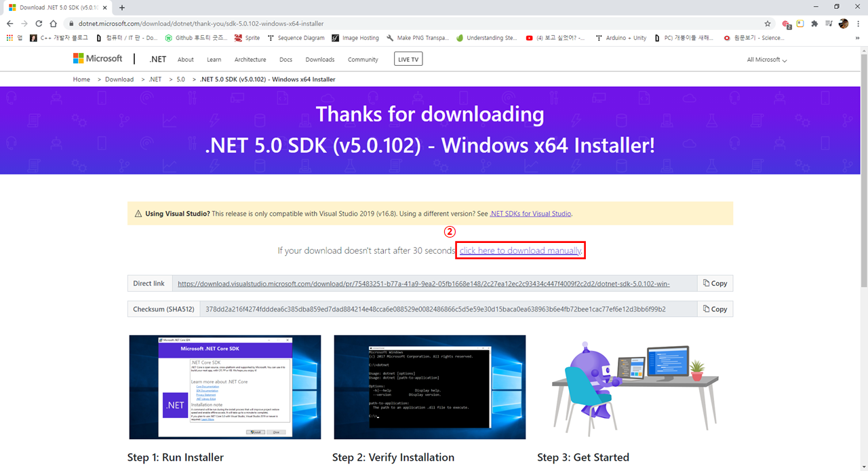Go to 5.0 breadcrumb

tap(181, 79)
